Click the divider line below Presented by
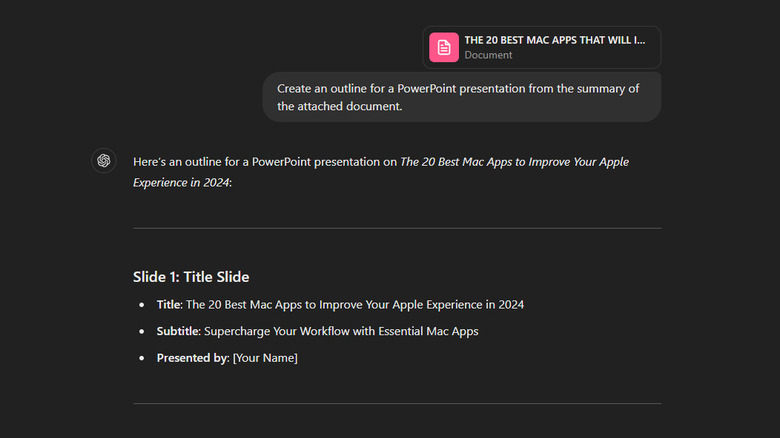 tap(396, 404)
